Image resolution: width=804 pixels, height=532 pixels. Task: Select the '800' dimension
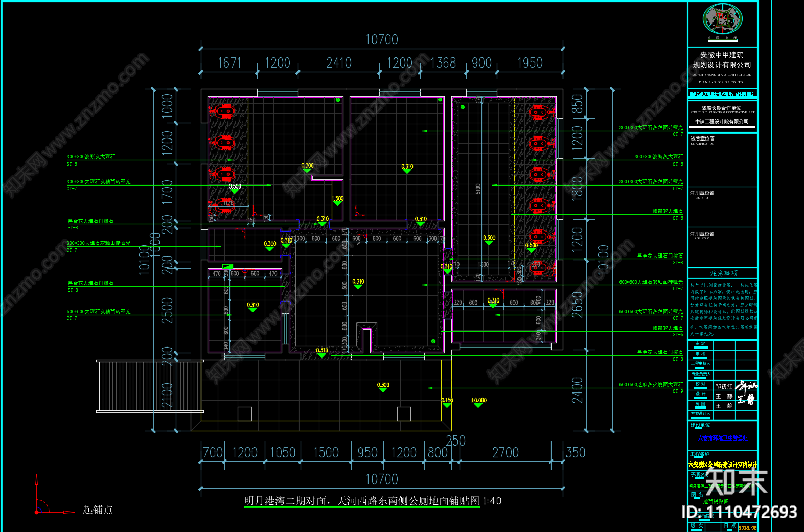pos(438,453)
